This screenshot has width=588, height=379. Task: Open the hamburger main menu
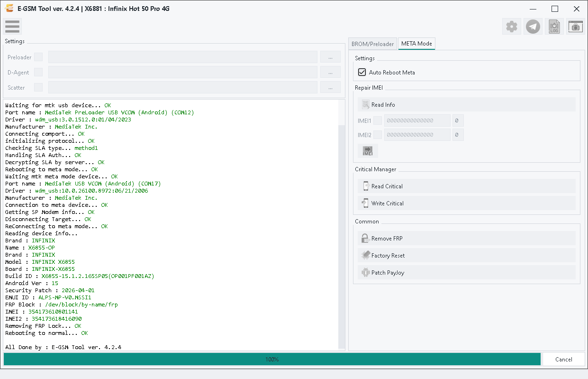[12, 27]
